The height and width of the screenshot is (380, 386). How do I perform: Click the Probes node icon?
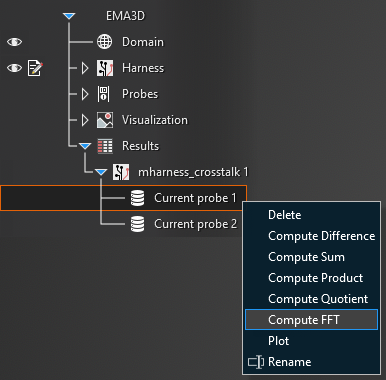[103, 94]
